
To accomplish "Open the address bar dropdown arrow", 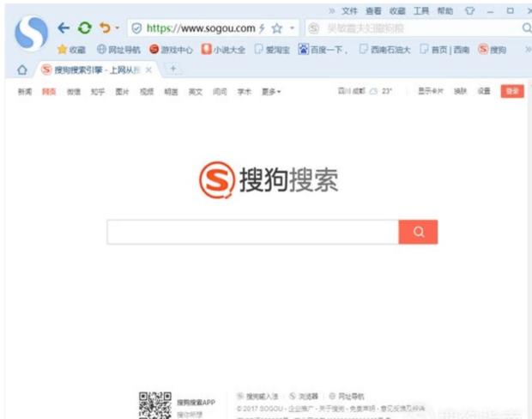I will point(292,27).
